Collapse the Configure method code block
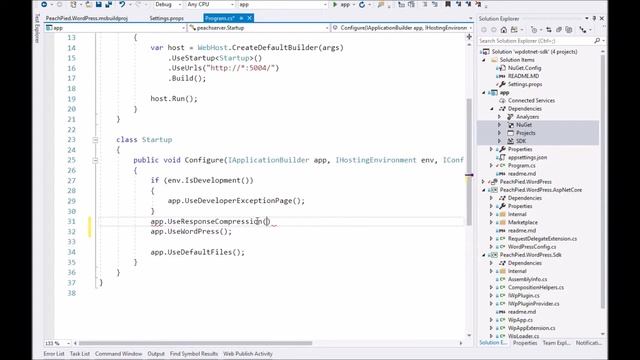This screenshot has width=640, height=360. (95, 160)
